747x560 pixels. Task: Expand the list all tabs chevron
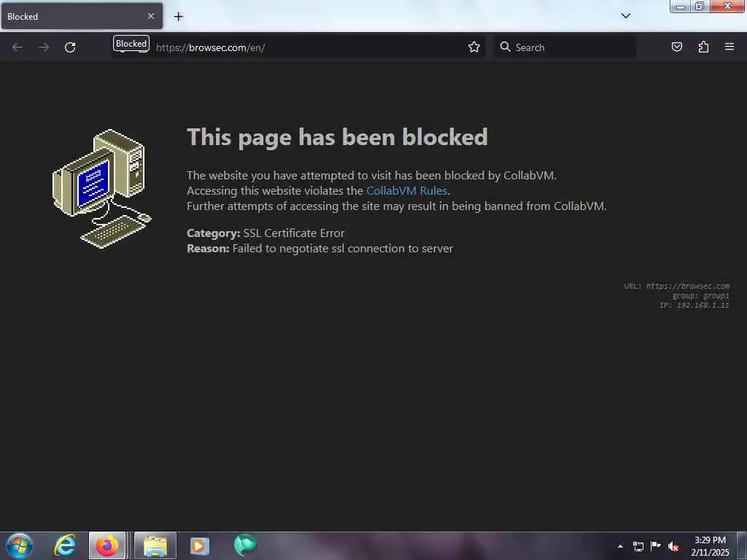[625, 16]
